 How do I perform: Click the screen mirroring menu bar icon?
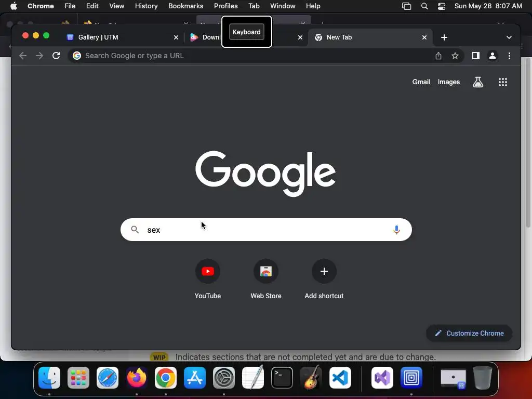point(406,6)
